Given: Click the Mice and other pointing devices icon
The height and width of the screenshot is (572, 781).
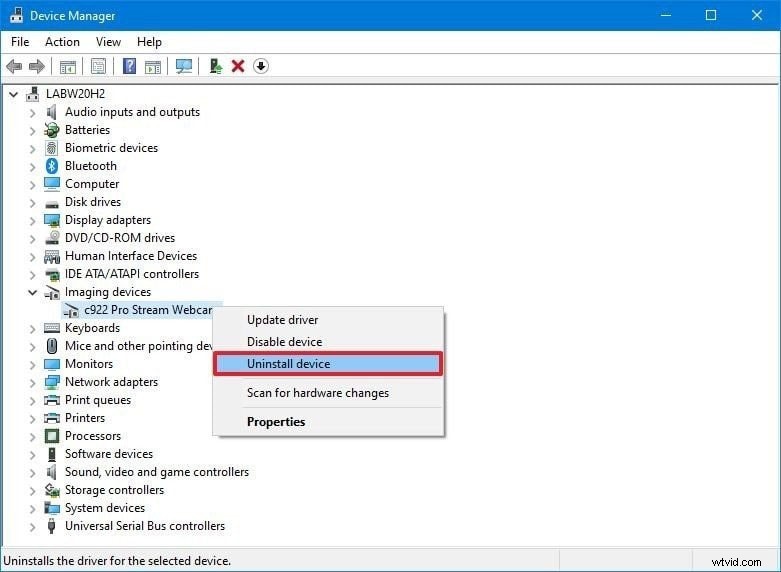Looking at the screenshot, I should (x=52, y=346).
